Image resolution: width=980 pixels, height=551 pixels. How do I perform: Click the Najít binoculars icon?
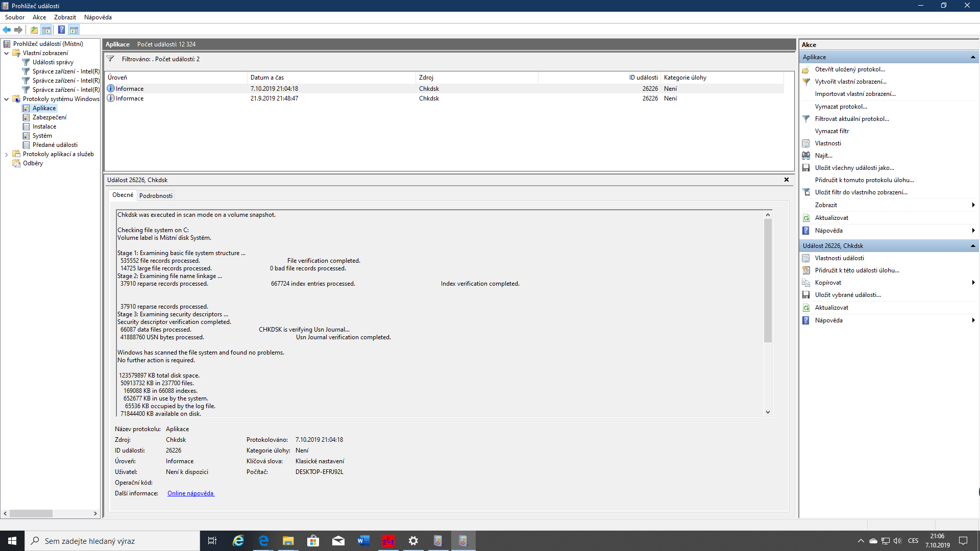point(806,156)
